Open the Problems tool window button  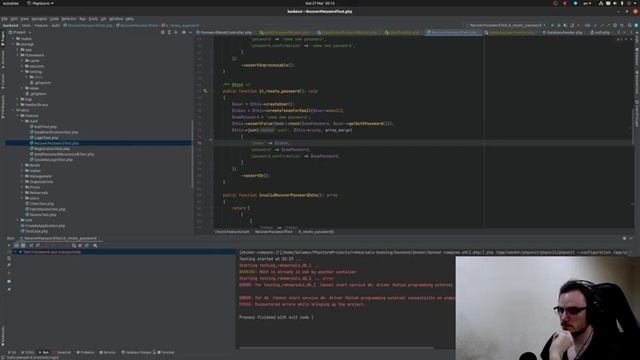pyautogui.click(x=85, y=352)
